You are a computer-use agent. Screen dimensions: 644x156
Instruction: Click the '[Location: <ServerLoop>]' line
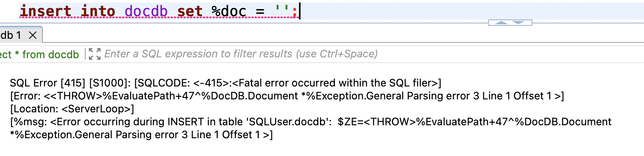click(72, 109)
